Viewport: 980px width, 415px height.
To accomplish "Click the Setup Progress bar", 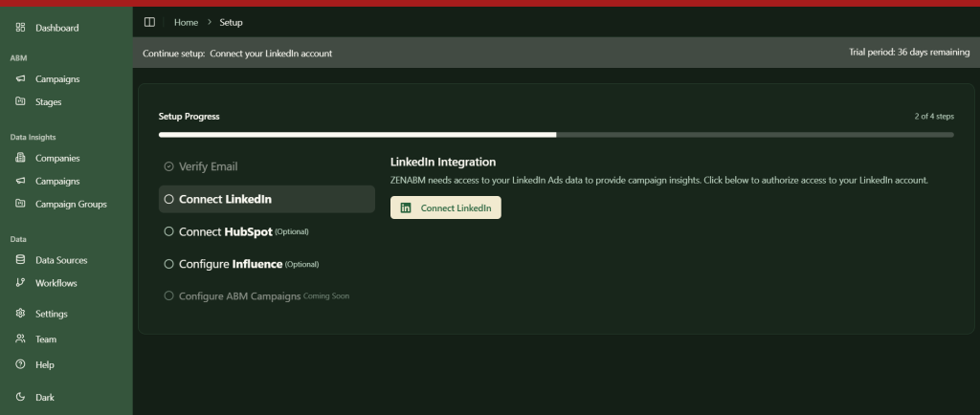I will (556, 135).
